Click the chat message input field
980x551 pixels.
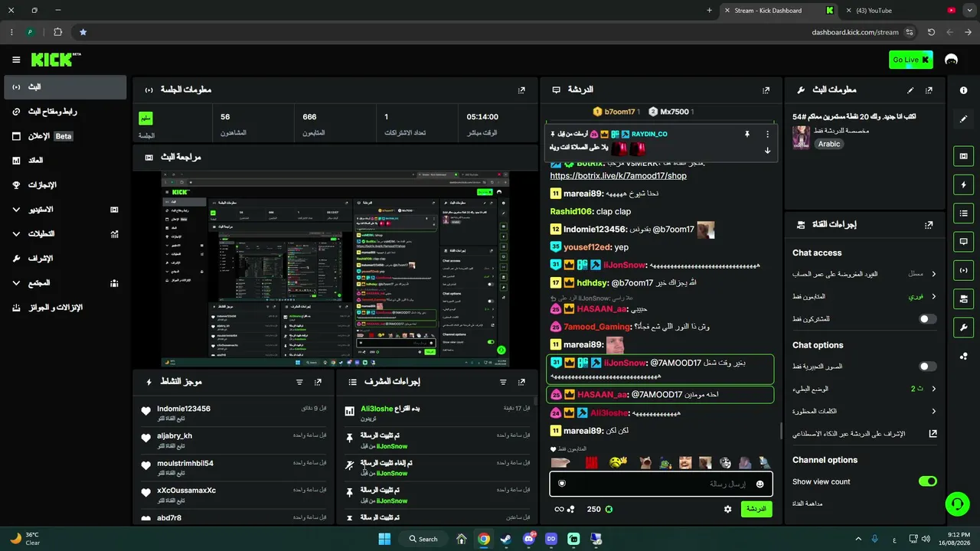[661, 484]
